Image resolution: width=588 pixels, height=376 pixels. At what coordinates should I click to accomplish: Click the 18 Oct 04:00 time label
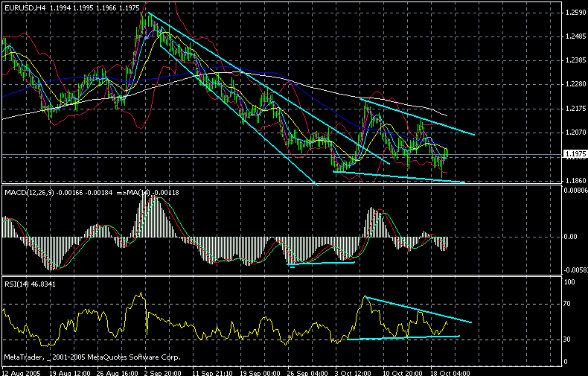450,373
